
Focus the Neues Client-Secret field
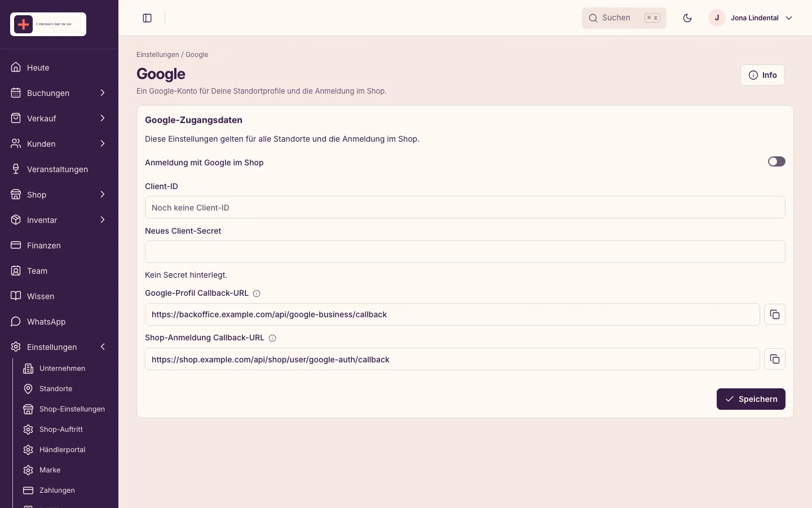pos(465,252)
